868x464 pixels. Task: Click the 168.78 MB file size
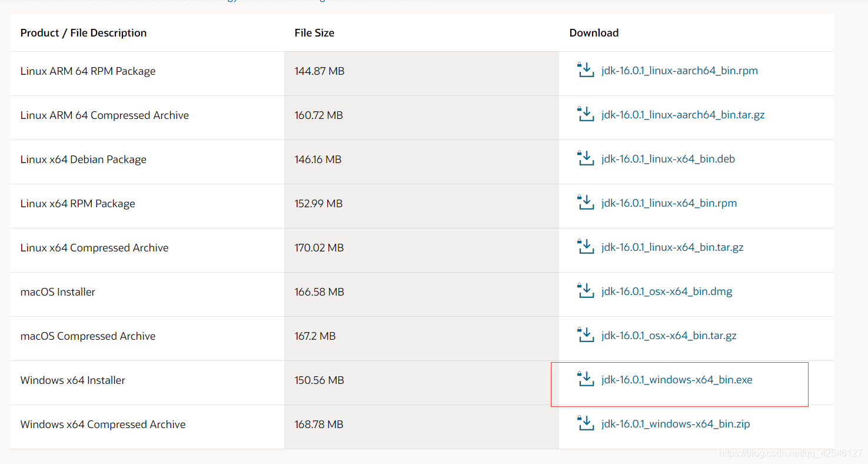tap(319, 425)
